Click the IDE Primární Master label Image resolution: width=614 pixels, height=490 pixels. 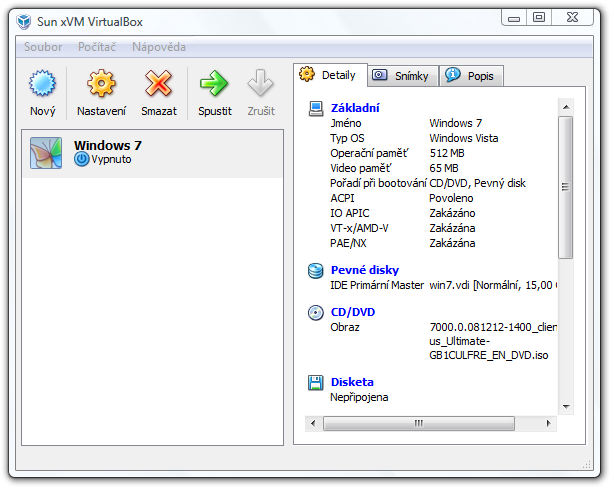377,286
